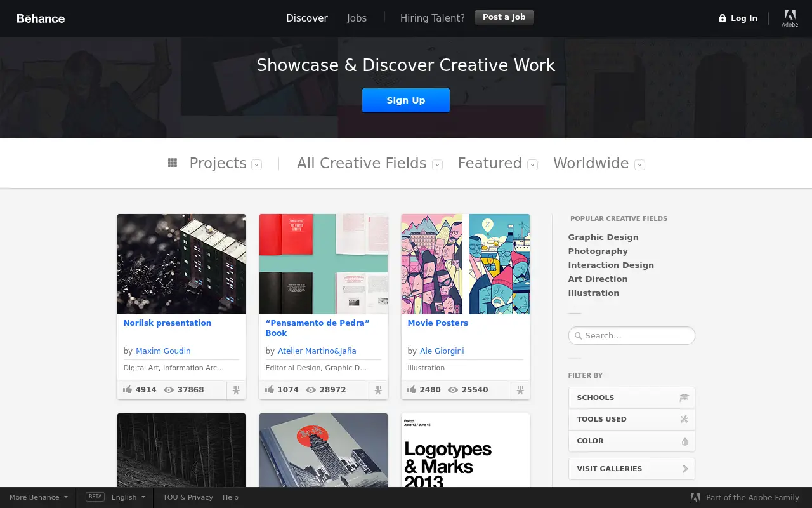Pin Movie Posters to collection
The image size is (812, 508).
point(520,391)
